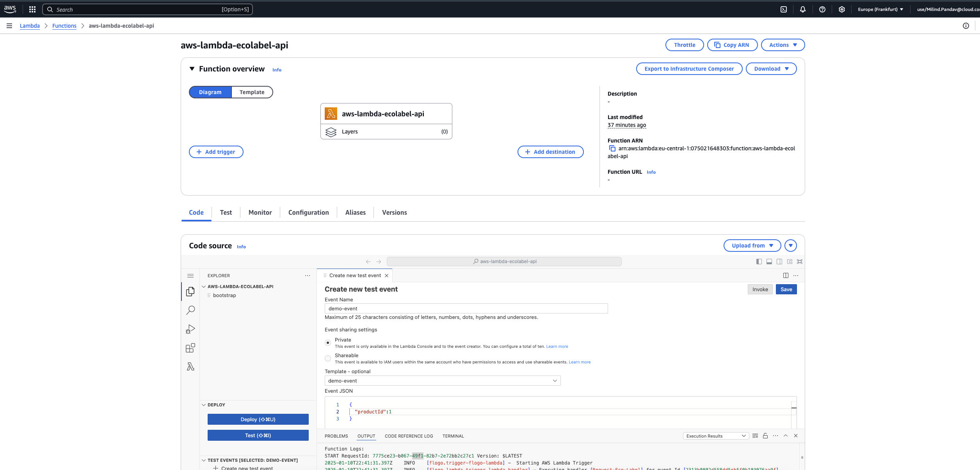The height and width of the screenshot is (470, 980).
Task: Open the help question mark menu
Action: [822, 9]
